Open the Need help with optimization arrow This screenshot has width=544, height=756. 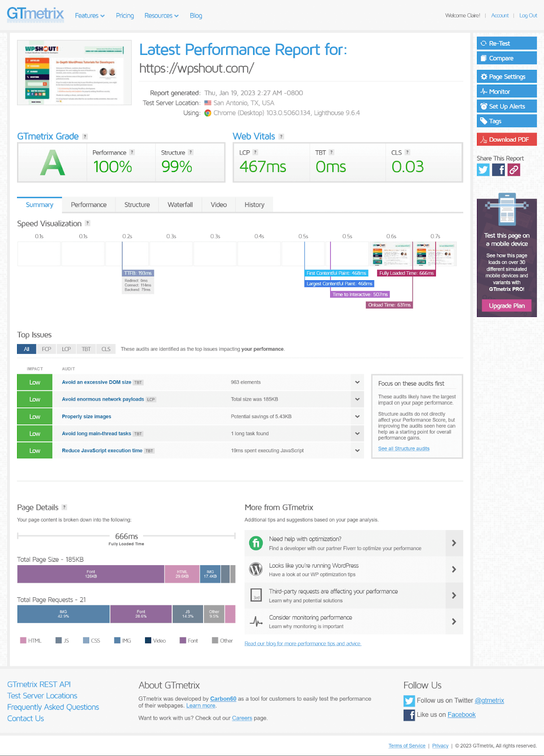click(x=454, y=543)
